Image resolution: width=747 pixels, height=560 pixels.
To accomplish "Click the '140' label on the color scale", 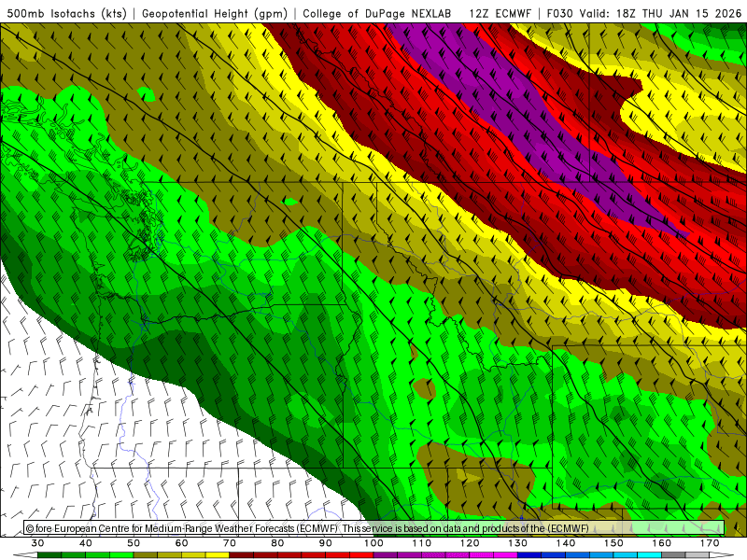I will [x=566, y=543].
